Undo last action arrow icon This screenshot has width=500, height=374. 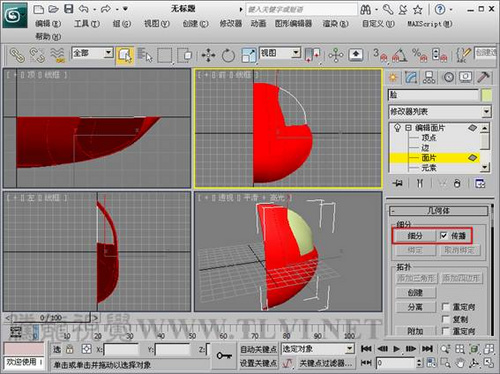click(83, 9)
